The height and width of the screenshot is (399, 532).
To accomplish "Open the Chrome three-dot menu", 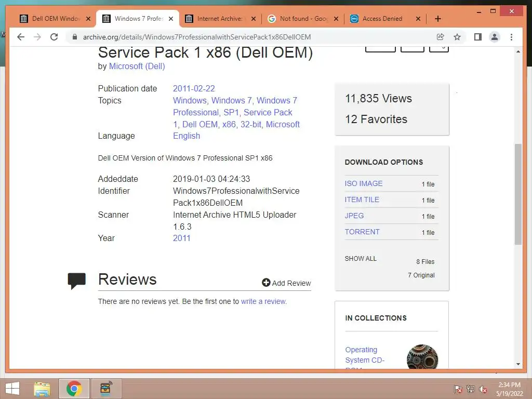I will pos(511,37).
